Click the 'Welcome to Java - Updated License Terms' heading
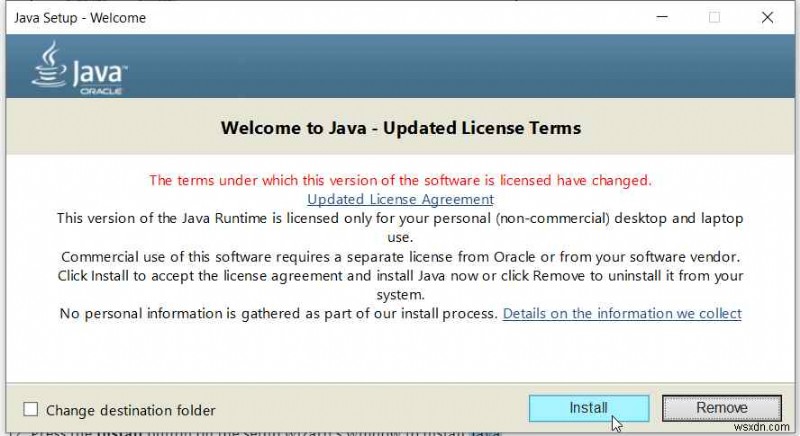The width and height of the screenshot is (800, 436). pyautogui.click(x=401, y=127)
